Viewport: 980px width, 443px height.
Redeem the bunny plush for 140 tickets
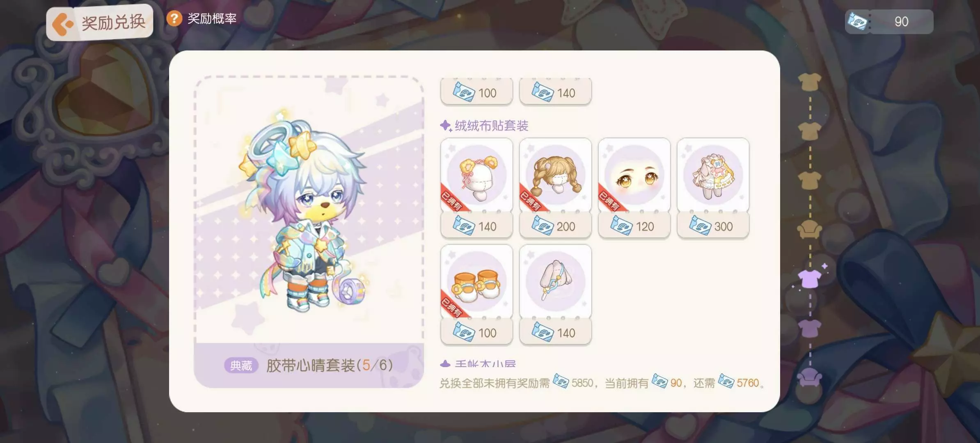(x=555, y=333)
